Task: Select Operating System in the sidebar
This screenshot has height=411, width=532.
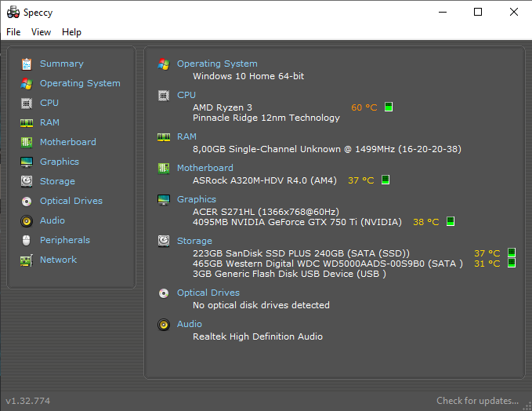Action: point(80,83)
